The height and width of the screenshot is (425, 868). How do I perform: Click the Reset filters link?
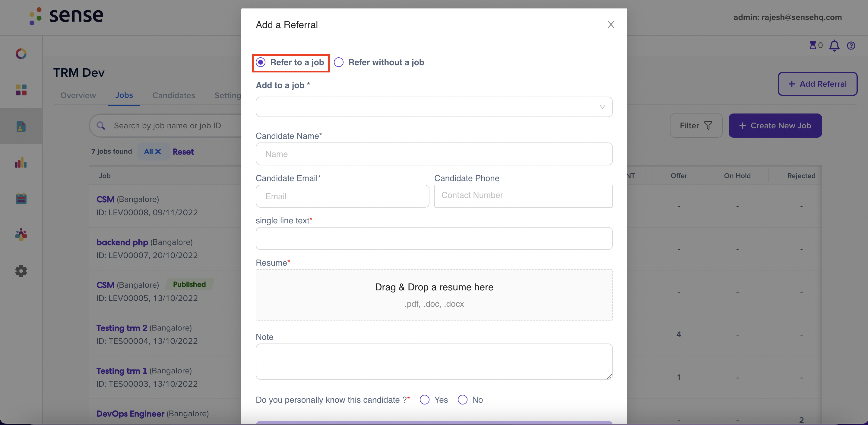coord(183,152)
